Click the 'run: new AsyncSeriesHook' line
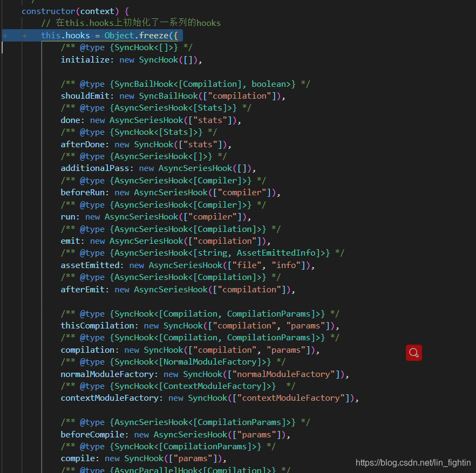This screenshot has height=473, width=476. [156, 217]
